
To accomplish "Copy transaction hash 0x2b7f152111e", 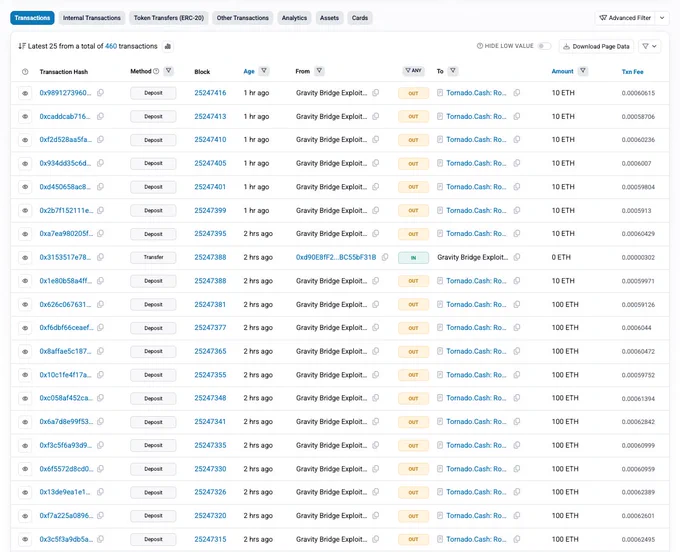I will (x=101, y=210).
